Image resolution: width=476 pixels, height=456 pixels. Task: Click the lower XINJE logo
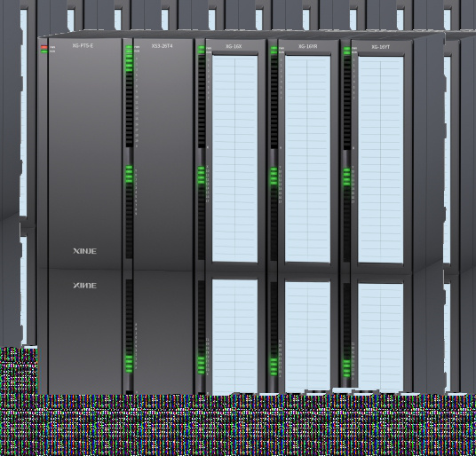85,286
